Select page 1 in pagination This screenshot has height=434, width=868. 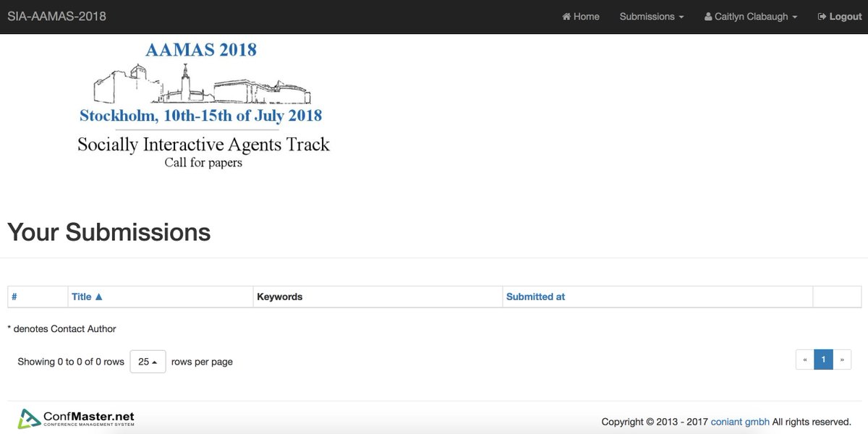click(x=823, y=359)
